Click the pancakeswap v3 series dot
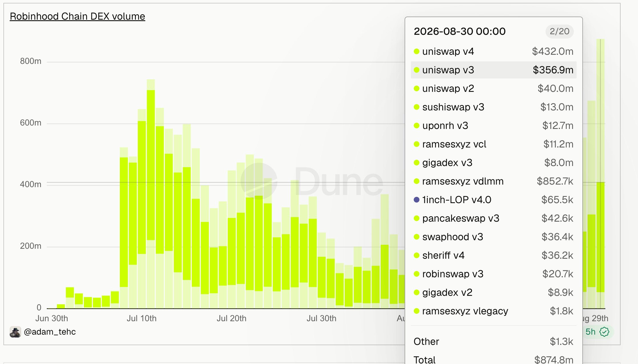This screenshot has height=364, width=638. click(x=417, y=218)
